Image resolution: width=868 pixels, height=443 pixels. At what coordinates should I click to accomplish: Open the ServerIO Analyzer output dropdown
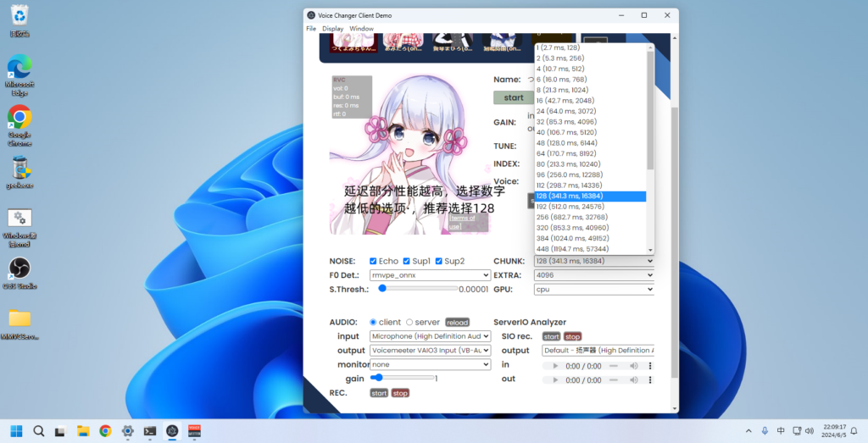598,350
